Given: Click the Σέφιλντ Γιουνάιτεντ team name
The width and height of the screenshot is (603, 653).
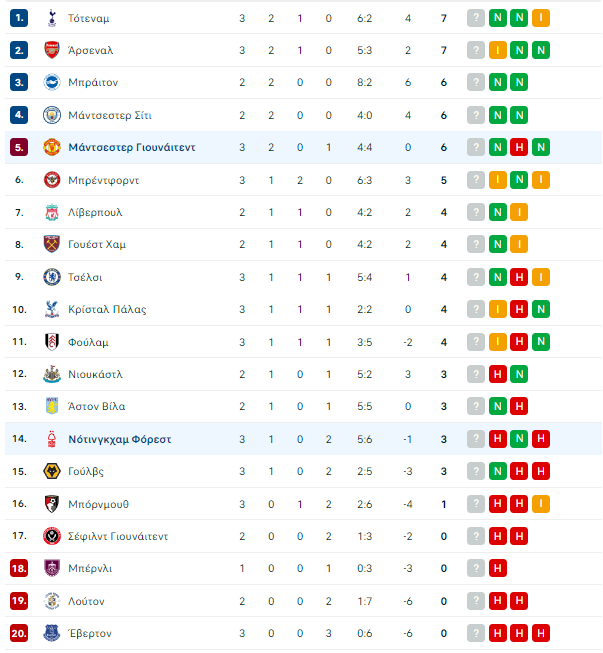Looking at the screenshot, I should [118, 536].
